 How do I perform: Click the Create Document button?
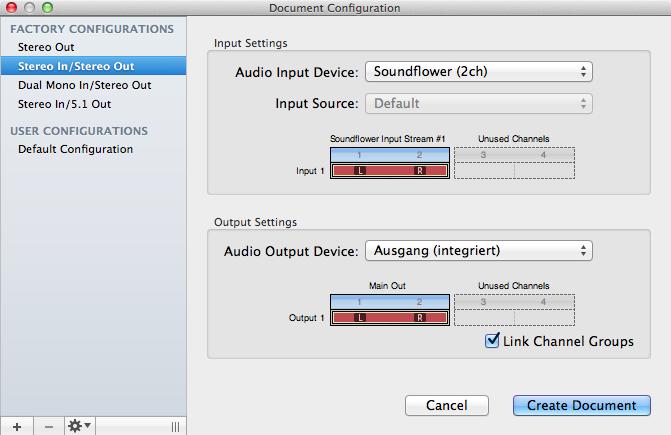(x=582, y=405)
